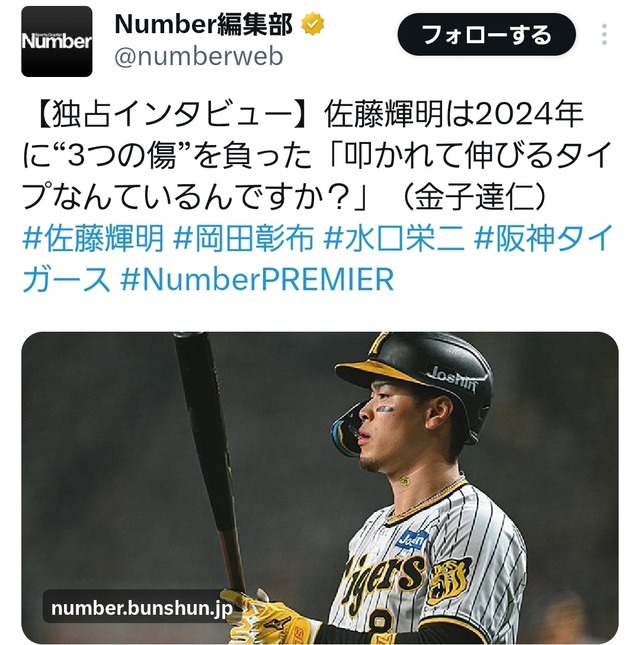Open hashtag #NumberPREMIER
Viewport: 640px width, 645px height.
tap(257, 279)
